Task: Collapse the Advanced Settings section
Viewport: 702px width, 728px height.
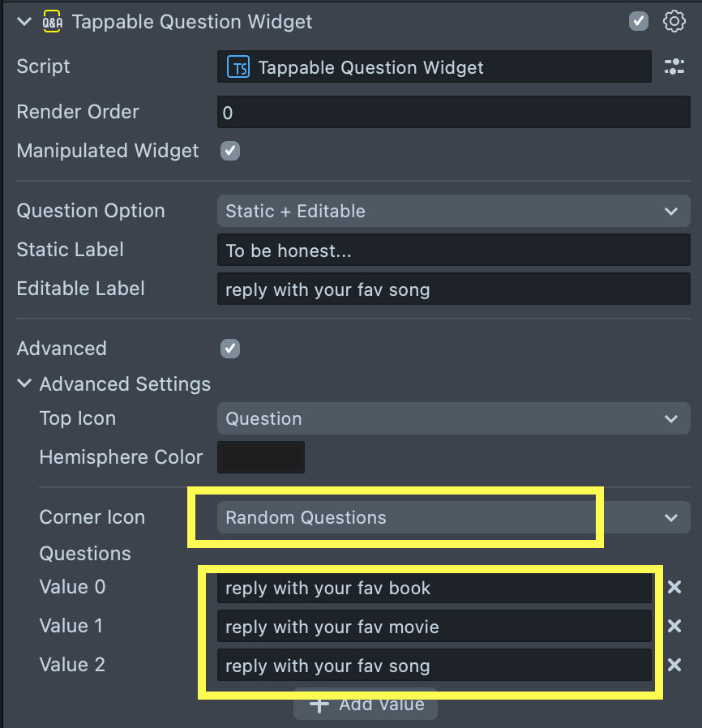Action: pos(25,384)
